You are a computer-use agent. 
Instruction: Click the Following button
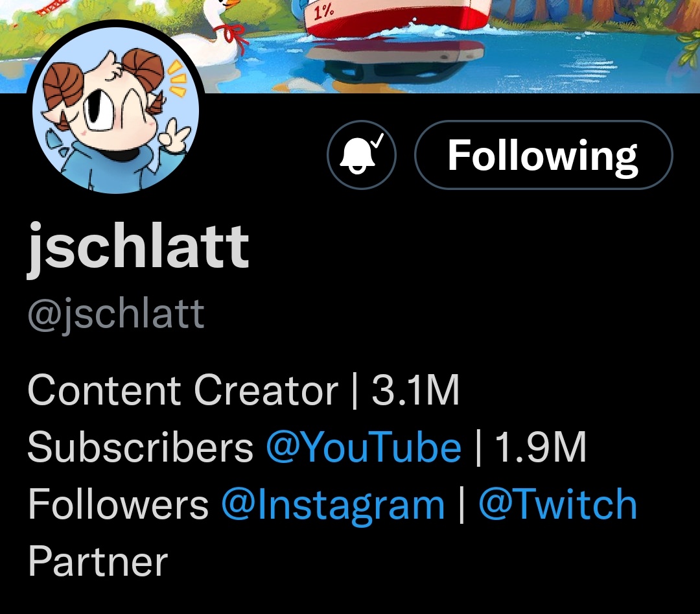point(543,155)
